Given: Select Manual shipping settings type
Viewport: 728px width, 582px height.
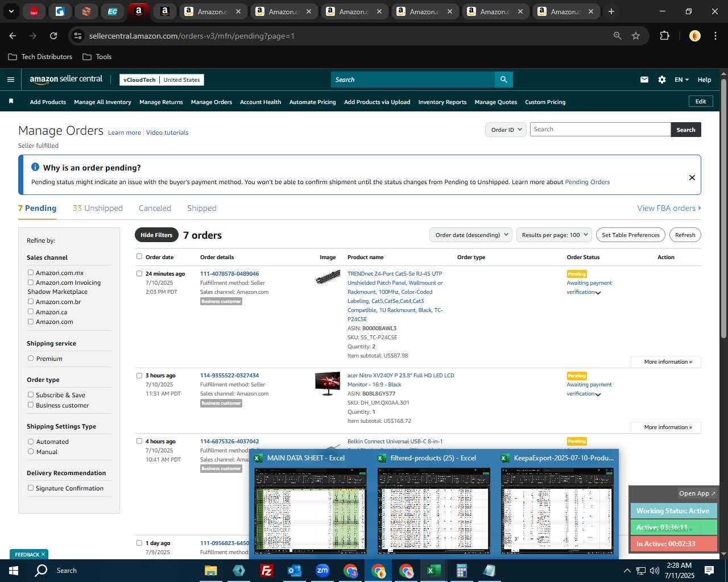Looking at the screenshot, I should pyautogui.click(x=31, y=452).
